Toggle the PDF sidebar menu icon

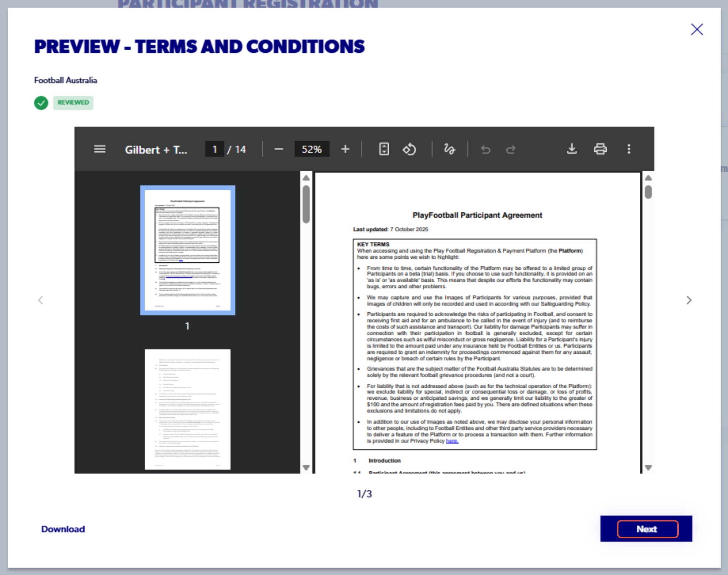[100, 149]
